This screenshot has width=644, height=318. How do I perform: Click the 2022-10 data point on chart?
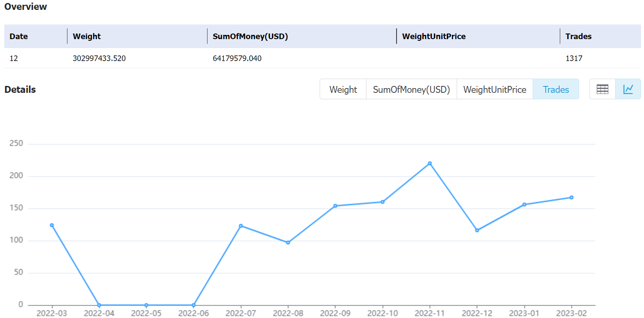point(382,202)
